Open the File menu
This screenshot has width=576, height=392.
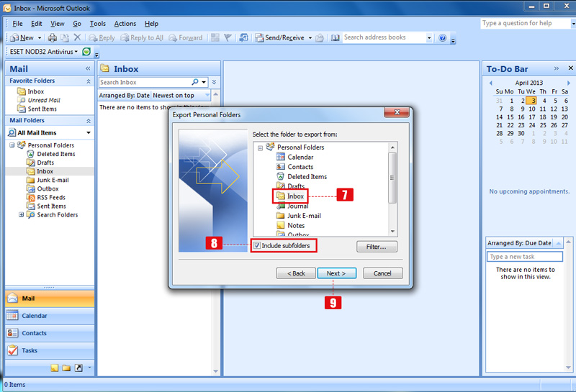17,24
